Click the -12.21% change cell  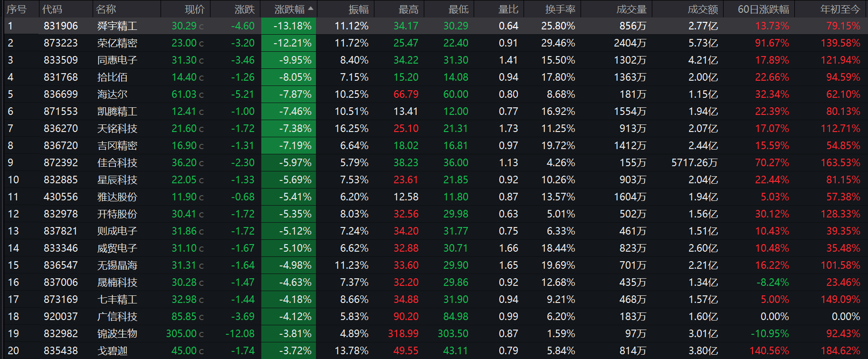point(288,43)
